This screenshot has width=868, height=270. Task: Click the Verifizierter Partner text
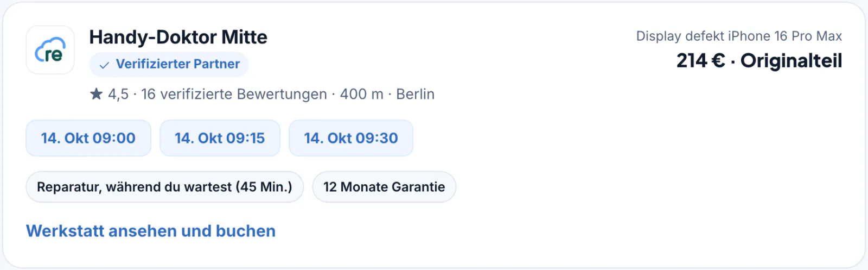pyautogui.click(x=177, y=64)
